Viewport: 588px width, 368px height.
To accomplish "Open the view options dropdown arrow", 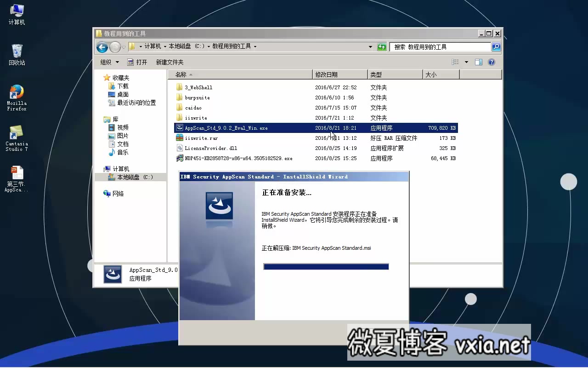I will coord(466,62).
